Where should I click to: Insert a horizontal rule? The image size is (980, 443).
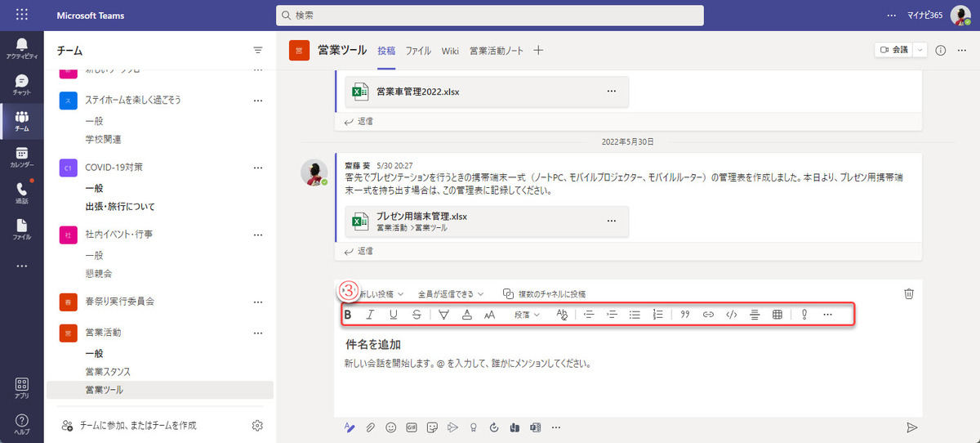point(755,314)
